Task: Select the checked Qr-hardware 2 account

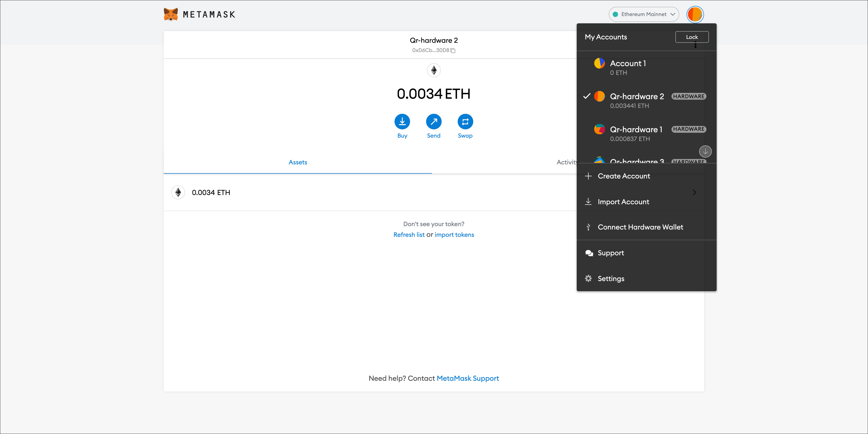Action: coord(637,100)
